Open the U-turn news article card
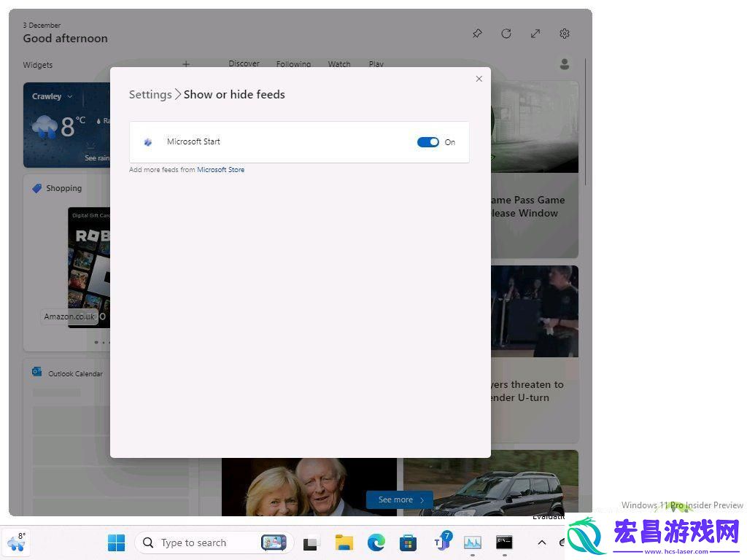 (x=535, y=354)
